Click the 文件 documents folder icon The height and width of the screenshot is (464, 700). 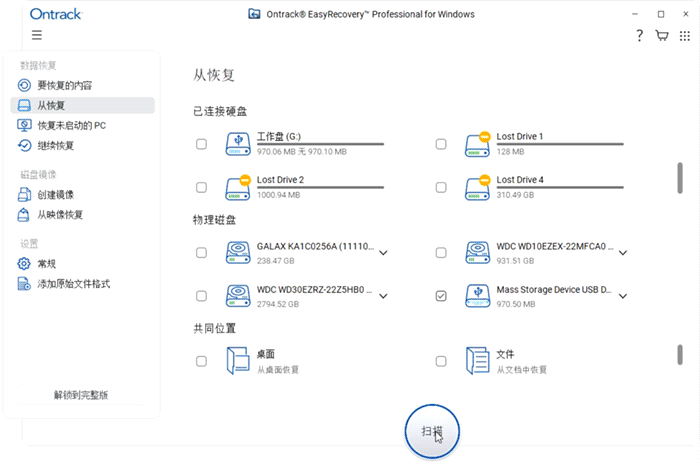coord(478,361)
